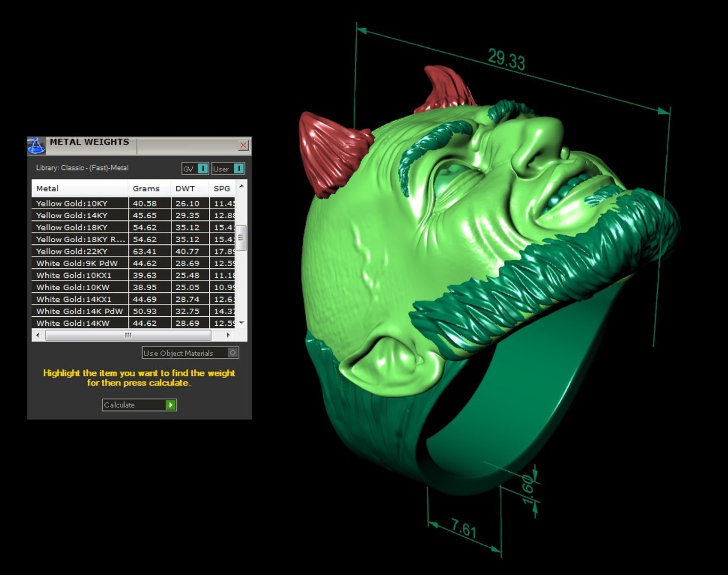Sort by the SPG column header
728x575 pixels.
[x=222, y=188]
